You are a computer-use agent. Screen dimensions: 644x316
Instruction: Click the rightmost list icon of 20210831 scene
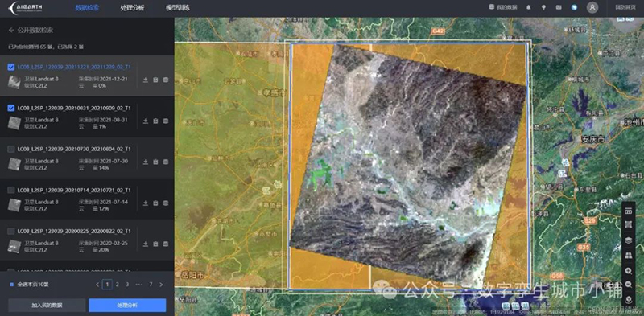tap(166, 121)
